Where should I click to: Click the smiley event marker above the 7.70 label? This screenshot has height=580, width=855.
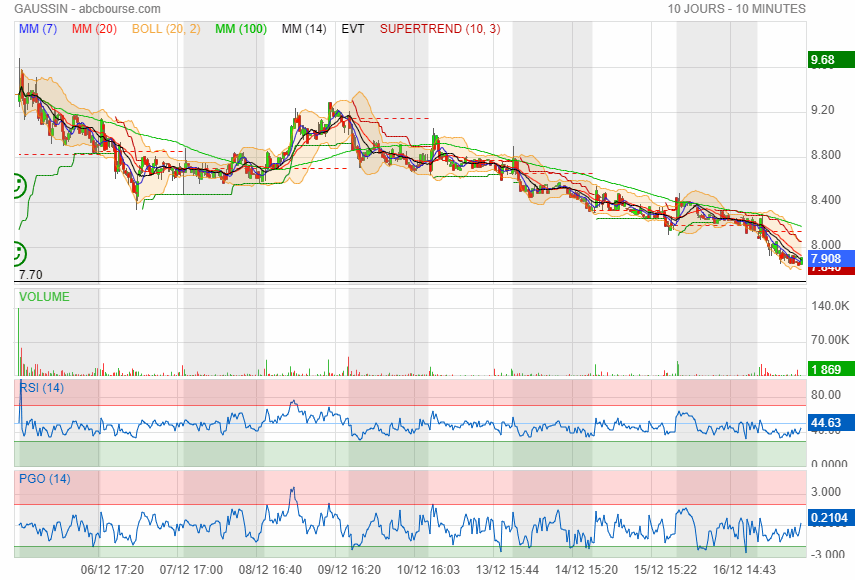pyautogui.click(x=20, y=253)
